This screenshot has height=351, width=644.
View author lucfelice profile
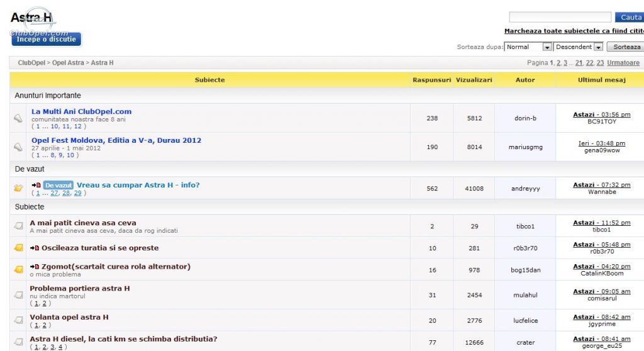(x=525, y=321)
